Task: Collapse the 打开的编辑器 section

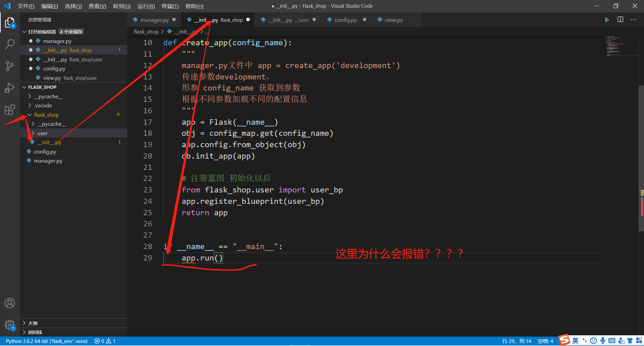Action: tap(24, 32)
